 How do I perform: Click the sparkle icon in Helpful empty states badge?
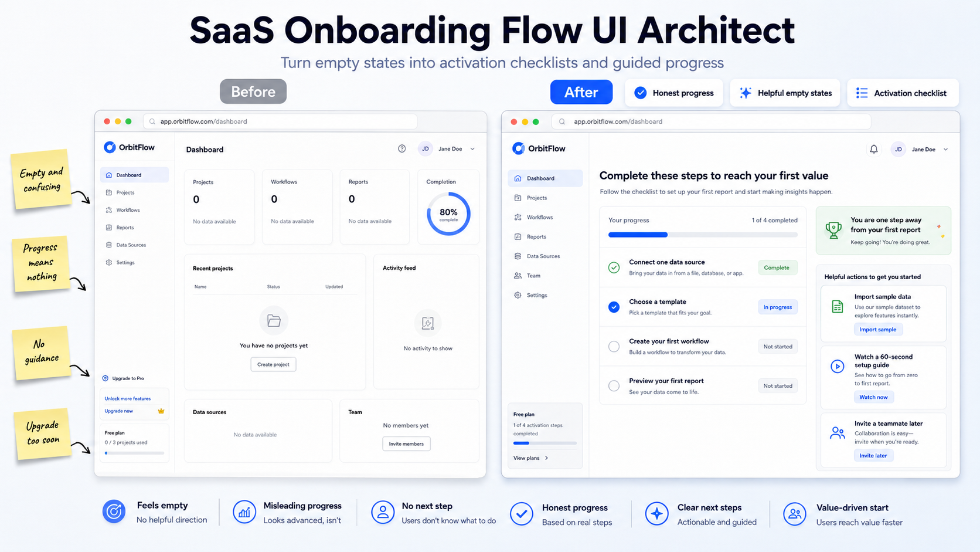pyautogui.click(x=745, y=93)
